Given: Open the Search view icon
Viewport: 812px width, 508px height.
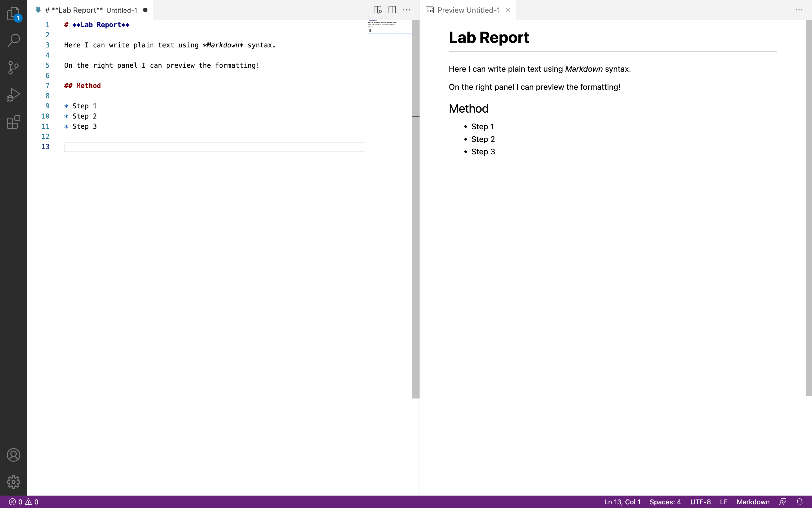Looking at the screenshot, I should point(14,40).
